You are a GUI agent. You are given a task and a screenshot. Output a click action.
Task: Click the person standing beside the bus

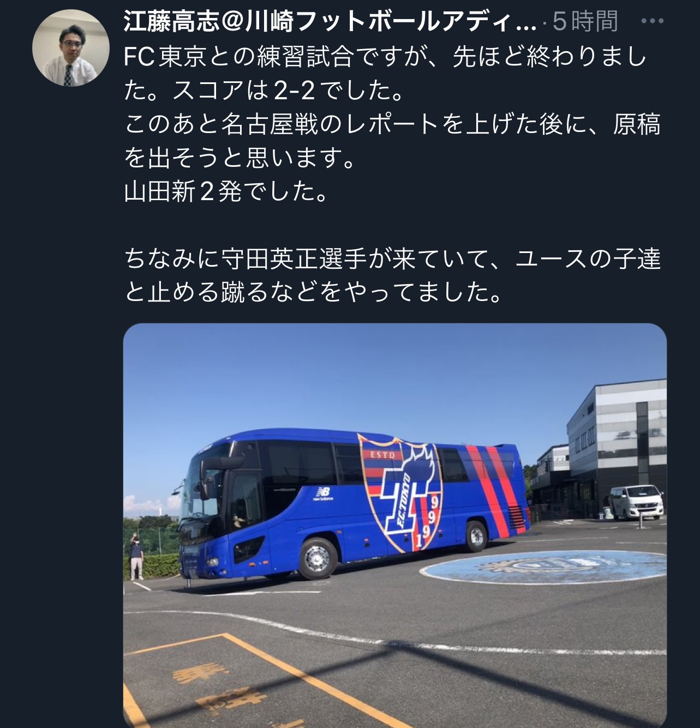(x=135, y=556)
